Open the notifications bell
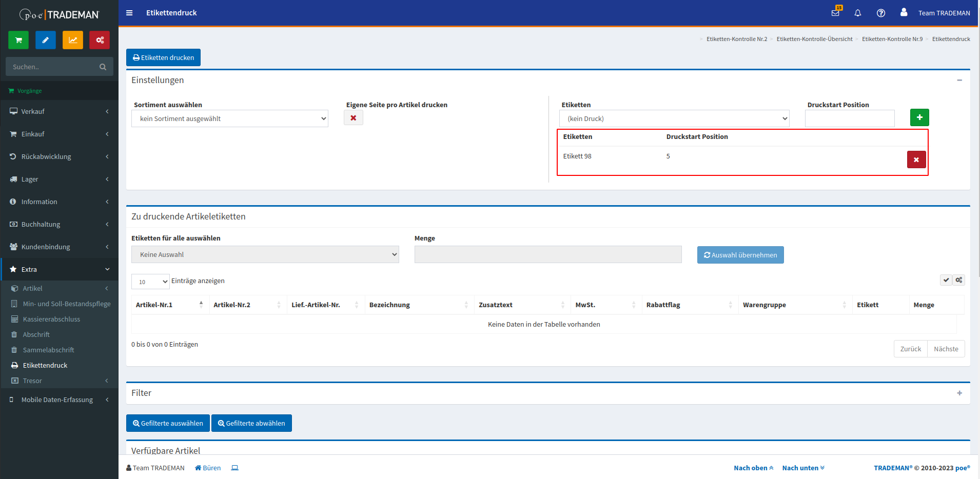This screenshot has height=479, width=980. tap(858, 13)
